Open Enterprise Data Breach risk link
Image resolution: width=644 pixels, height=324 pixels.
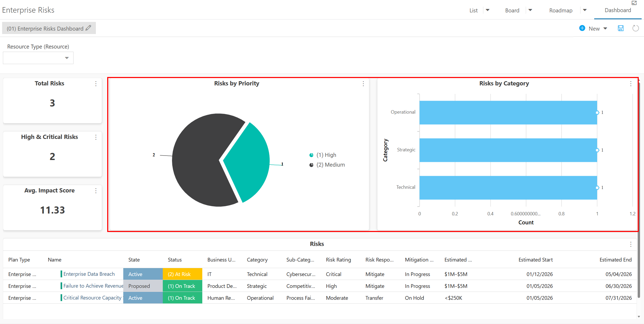click(89, 274)
